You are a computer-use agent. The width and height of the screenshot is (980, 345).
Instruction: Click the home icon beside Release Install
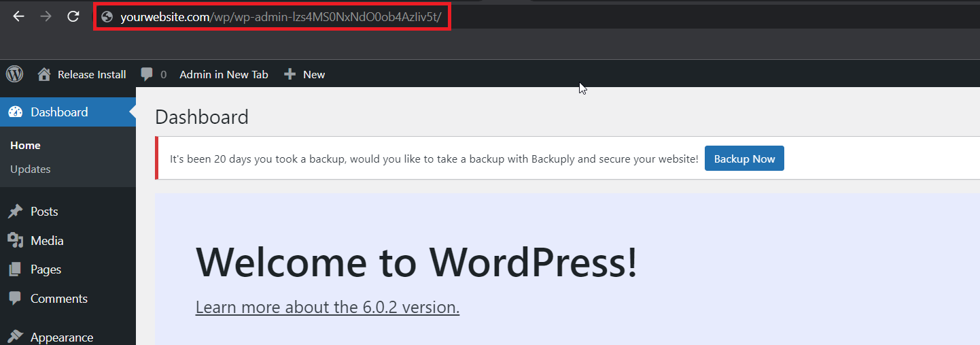(44, 74)
